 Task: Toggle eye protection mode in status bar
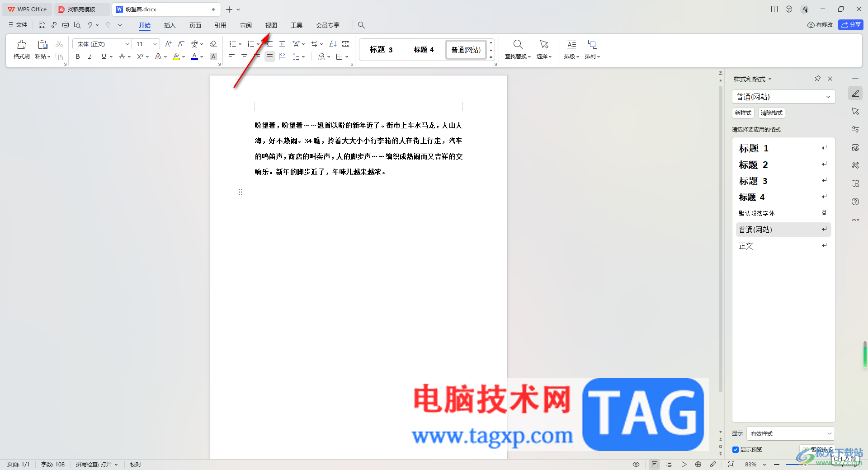[636, 464]
